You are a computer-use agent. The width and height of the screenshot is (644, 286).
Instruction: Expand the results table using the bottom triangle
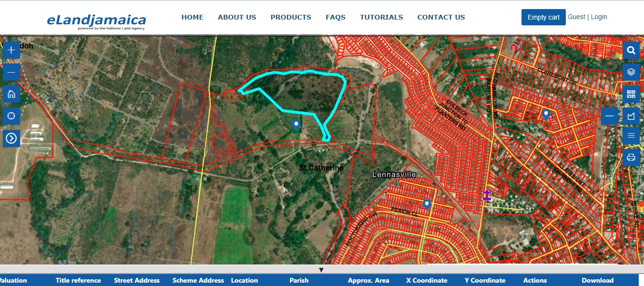(322, 269)
